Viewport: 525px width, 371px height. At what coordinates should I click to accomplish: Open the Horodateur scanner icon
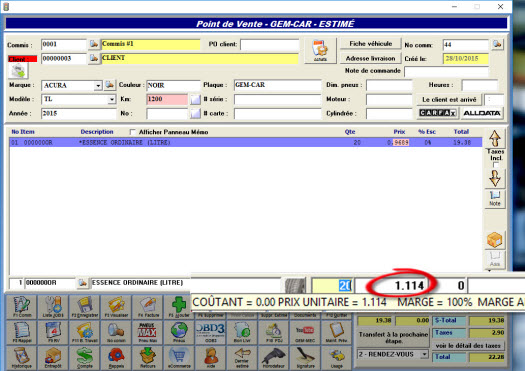pyautogui.click(x=274, y=357)
